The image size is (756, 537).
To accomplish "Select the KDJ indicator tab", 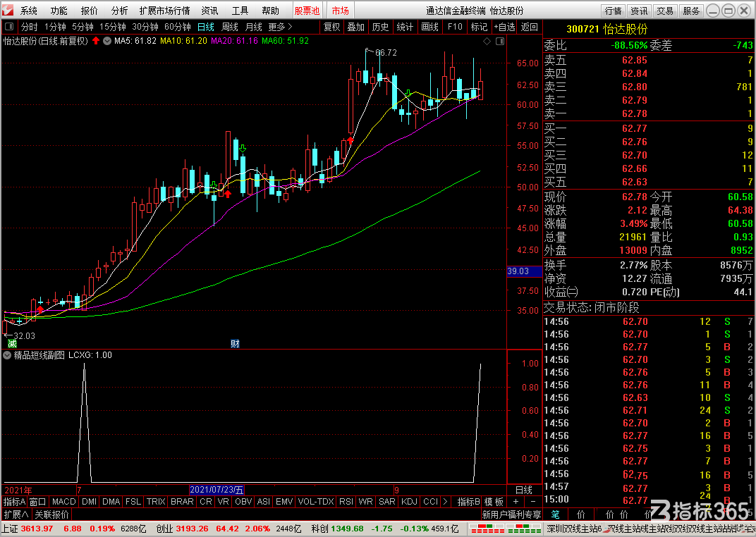I will (x=409, y=502).
